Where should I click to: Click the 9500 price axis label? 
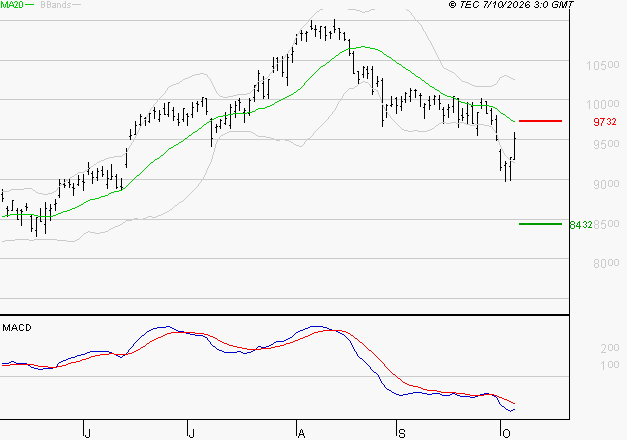pos(606,144)
